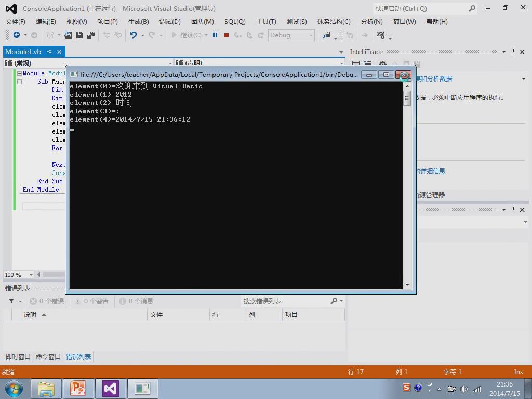Close the Module1.vb tab

[x=59, y=51]
